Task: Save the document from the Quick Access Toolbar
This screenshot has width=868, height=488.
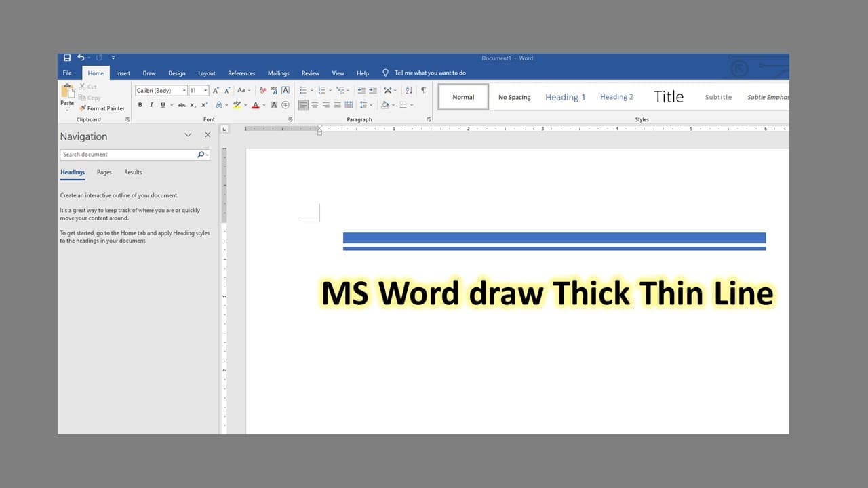Action: (x=67, y=58)
